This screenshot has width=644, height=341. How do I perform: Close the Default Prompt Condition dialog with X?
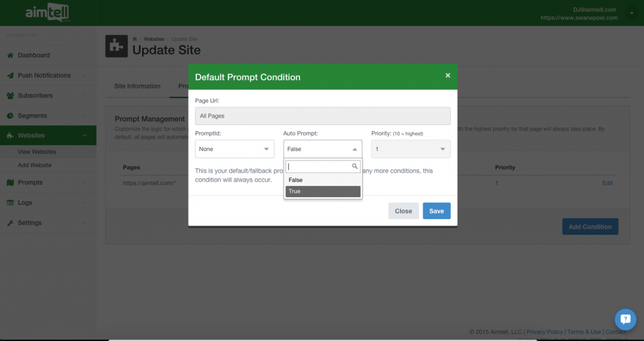[448, 75]
